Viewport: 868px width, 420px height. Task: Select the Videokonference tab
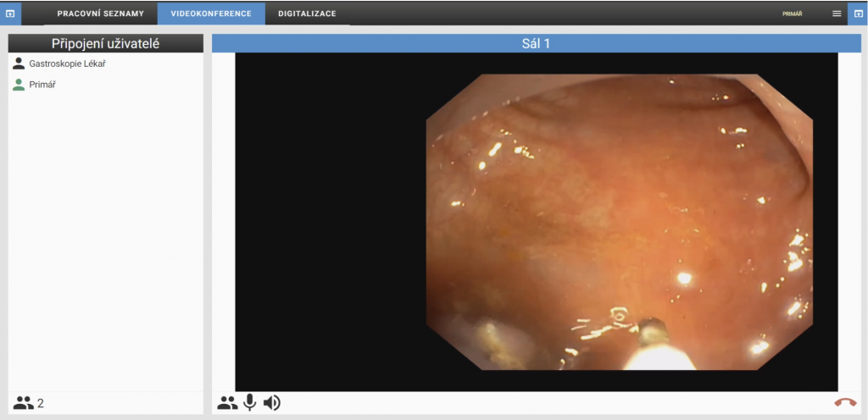210,14
